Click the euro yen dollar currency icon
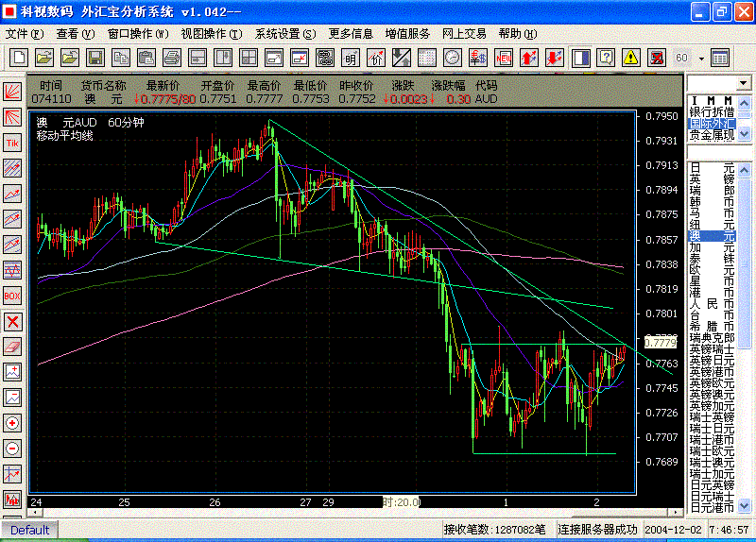 [478, 58]
